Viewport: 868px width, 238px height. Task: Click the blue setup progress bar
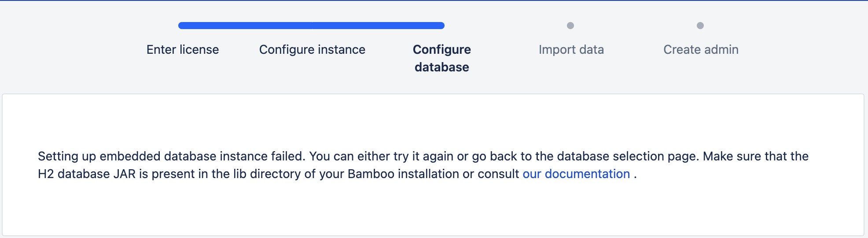coord(311,26)
